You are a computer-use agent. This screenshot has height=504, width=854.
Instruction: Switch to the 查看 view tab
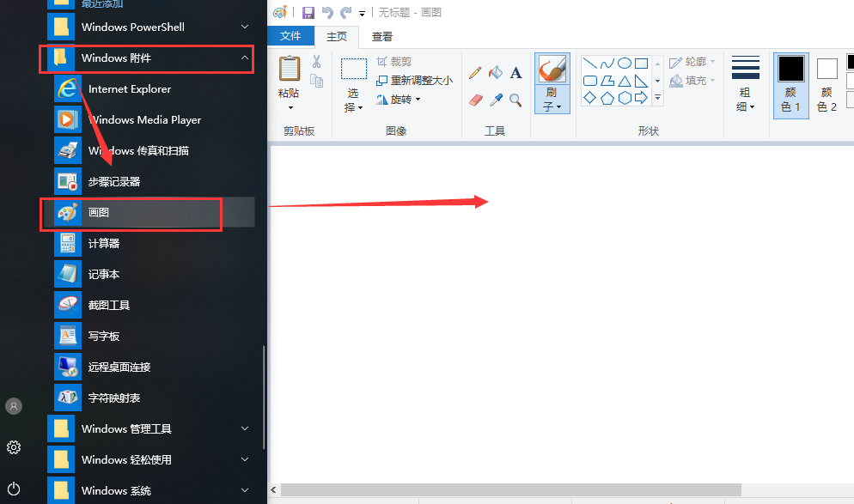coord(382,36)
